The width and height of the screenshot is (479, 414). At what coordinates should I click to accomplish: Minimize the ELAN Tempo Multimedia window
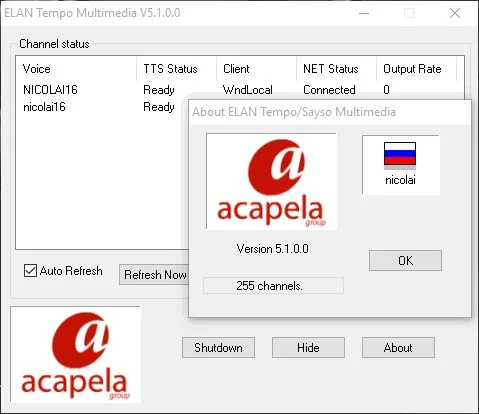tap(364, 13)
